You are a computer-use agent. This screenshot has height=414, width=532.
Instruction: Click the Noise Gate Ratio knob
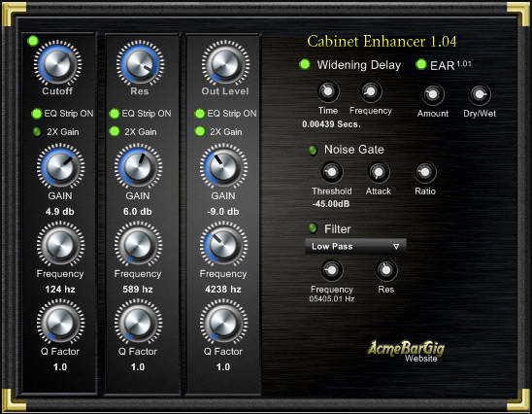tap(425, 172)
